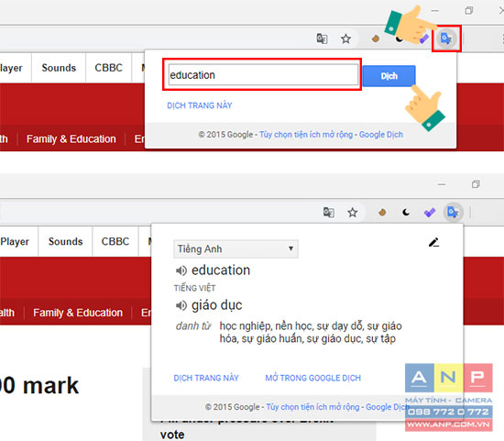Open the Google Dịch link in the upper popup footer
The image size is (504, 441).
click(x=381, y=135)
